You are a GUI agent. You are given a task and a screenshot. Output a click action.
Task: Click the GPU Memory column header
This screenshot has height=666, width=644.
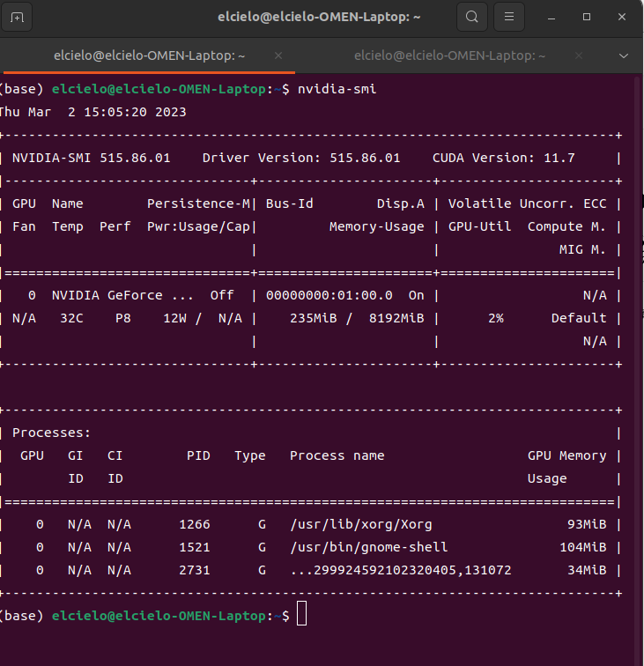pos(566,455)
